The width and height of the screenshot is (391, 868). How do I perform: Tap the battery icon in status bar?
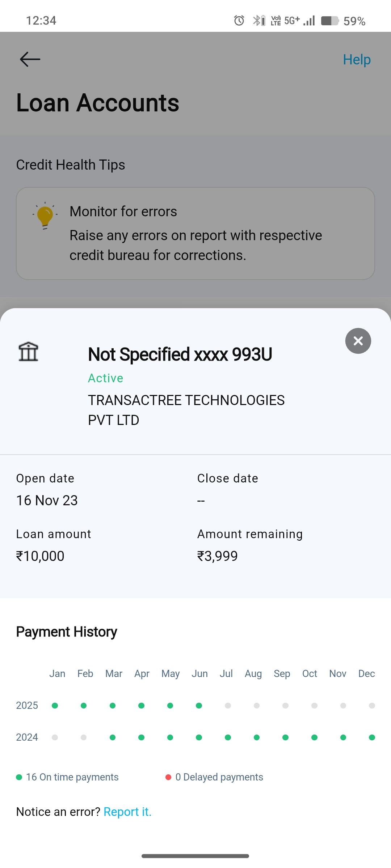(x=329, y=21)
